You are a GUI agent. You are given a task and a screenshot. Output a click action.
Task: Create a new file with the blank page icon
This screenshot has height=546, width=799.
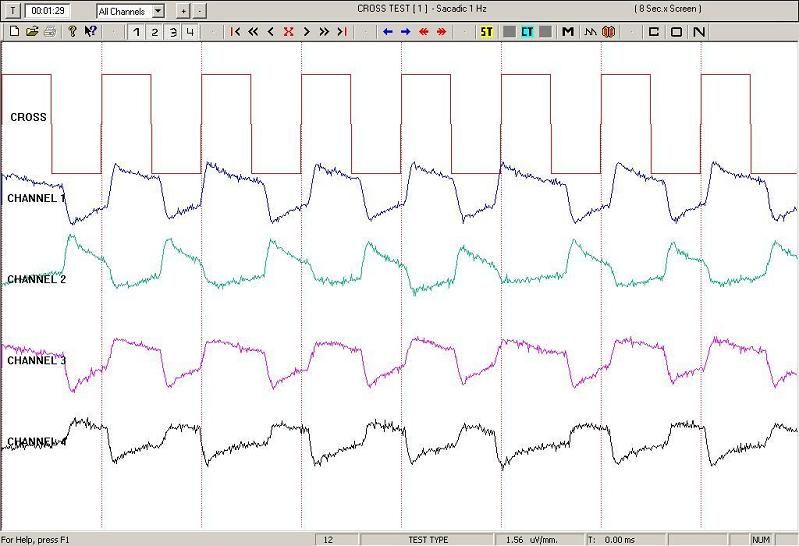click(x=14, y=32)
